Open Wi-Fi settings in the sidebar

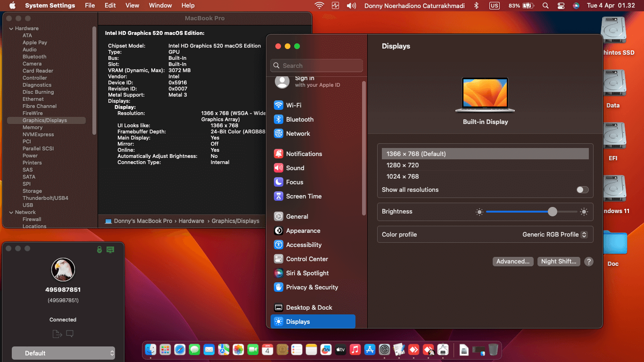click(293, 105)
